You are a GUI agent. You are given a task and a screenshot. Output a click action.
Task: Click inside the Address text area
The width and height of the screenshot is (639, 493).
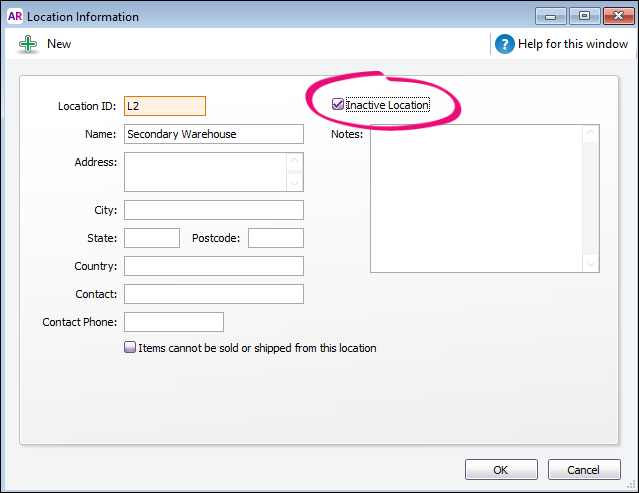coord(205,171)
